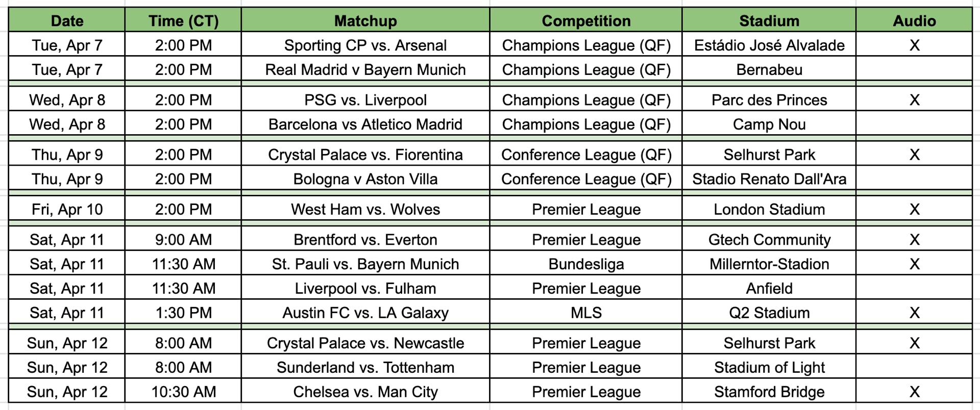Select the Real Madrid v Bayern Munich cell
This screenshot has height=410, width=980.
(x=365, y=70)
